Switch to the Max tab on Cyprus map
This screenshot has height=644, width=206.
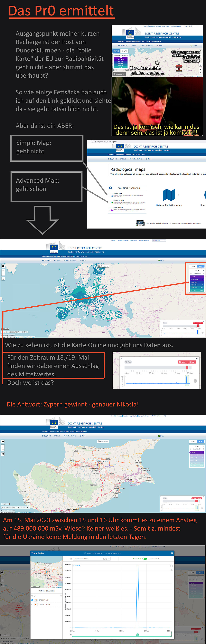coord(200,441)
